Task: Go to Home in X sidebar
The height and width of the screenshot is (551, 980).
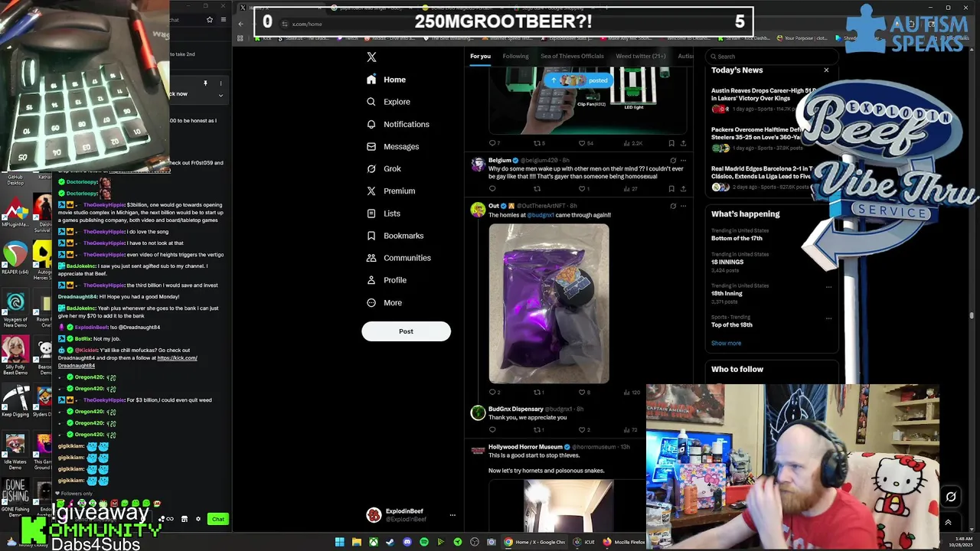Action: point(387,80)
